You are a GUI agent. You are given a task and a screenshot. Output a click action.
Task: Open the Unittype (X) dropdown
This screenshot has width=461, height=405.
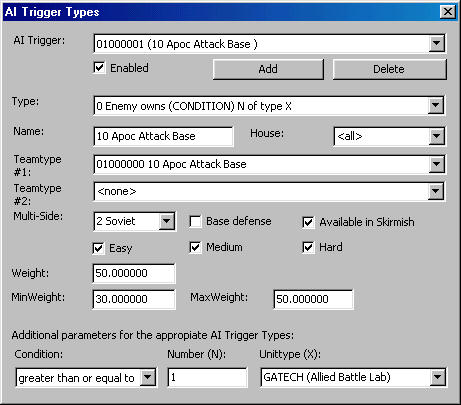437,378
